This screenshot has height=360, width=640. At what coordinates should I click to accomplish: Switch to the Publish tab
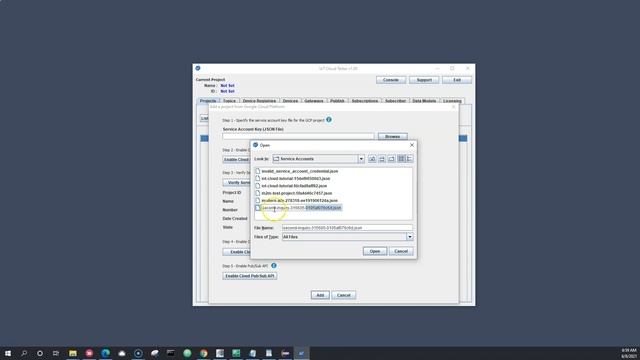337,101
